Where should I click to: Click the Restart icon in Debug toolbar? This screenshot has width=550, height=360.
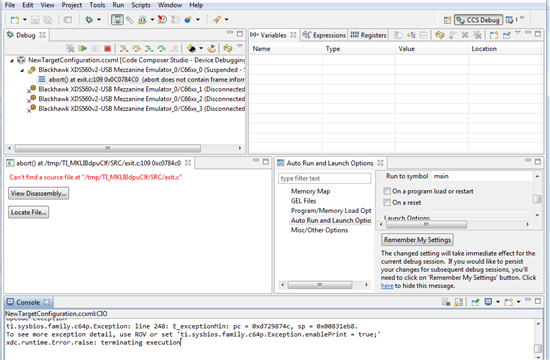[212, 48]
